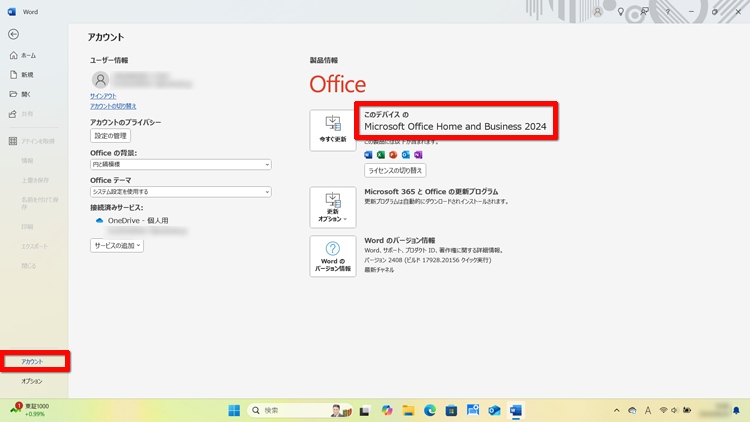The height and width of the screenshot is (422, 750).
Task: Click the Word のバージョン情報 (About Word) button
Action: pos(332,257)
